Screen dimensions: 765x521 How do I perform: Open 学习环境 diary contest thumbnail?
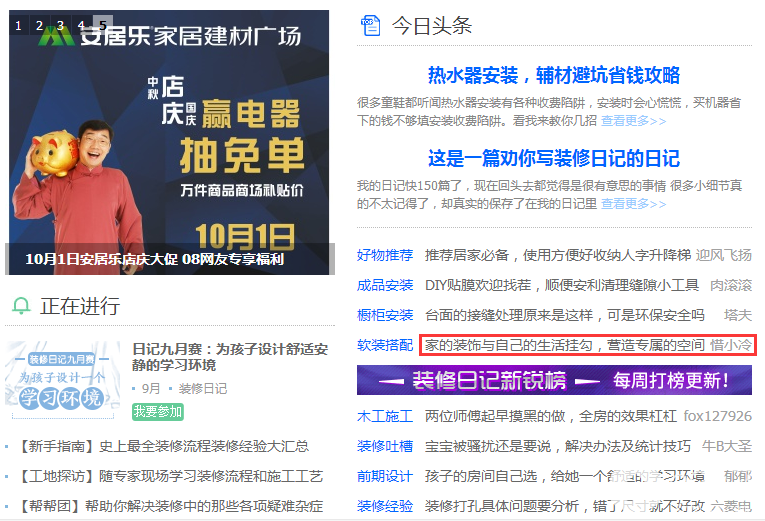click(62, 381)
